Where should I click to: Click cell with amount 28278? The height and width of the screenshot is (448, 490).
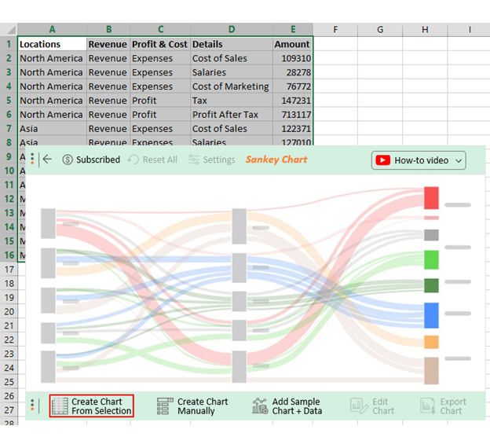[x=293, y=72]
